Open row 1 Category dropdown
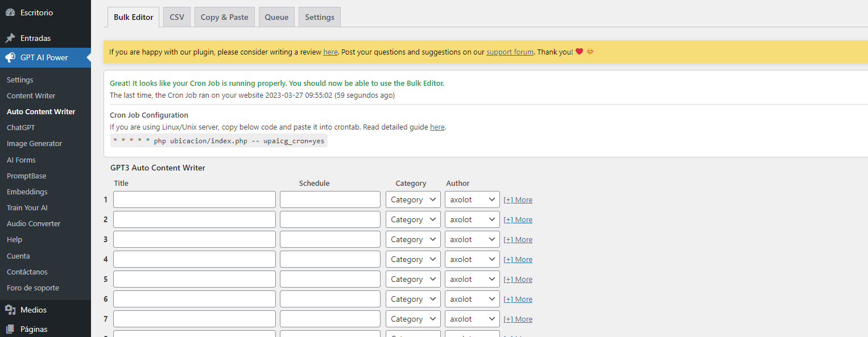This screenshot has height=337, width=868. (413, 199)
